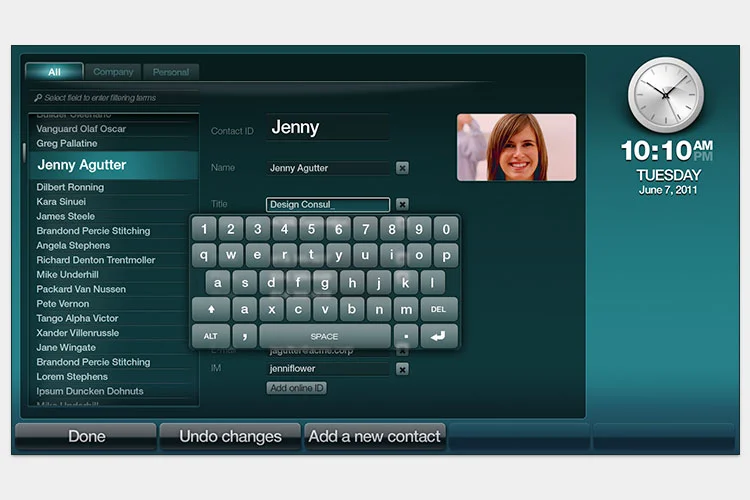Tap the number 1 key
The width and height of the screenshot is (750, 500).
[x=204, y=229]
